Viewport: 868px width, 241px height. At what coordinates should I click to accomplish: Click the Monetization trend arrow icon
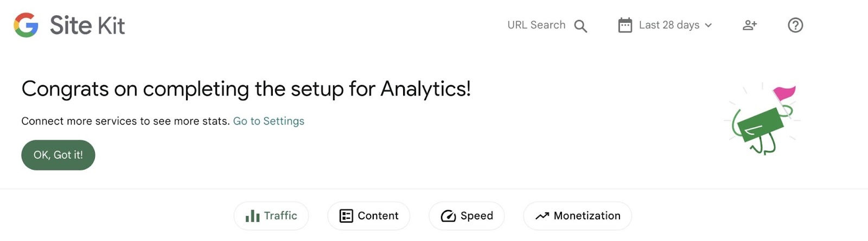click(542, 216)
